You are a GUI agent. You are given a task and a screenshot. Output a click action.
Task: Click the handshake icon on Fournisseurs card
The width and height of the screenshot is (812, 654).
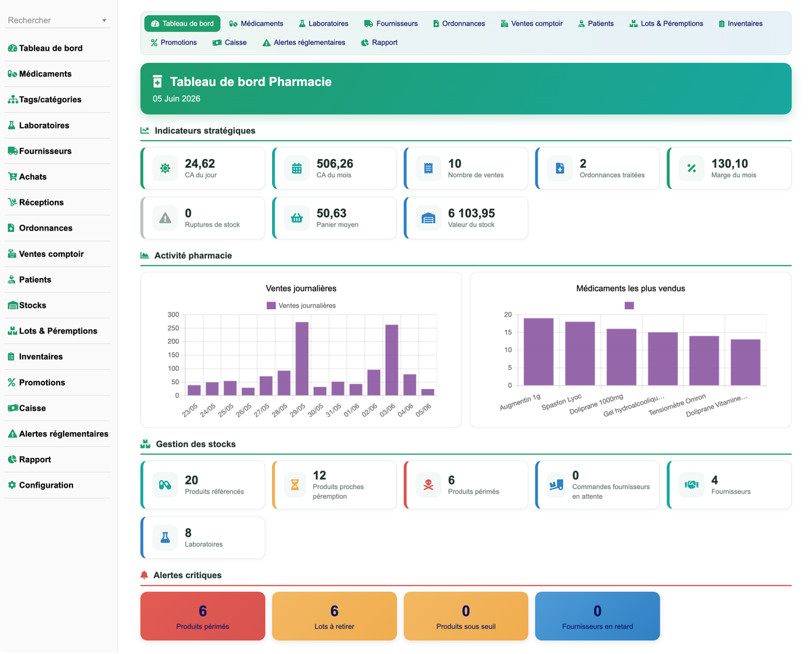click(x=691, y=485)
